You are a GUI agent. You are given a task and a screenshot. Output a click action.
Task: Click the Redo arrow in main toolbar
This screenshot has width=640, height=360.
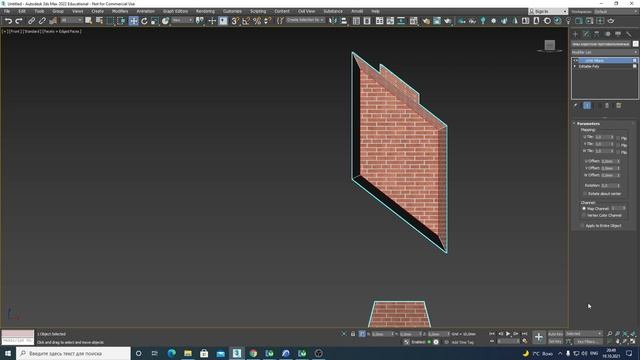(19, 20)
